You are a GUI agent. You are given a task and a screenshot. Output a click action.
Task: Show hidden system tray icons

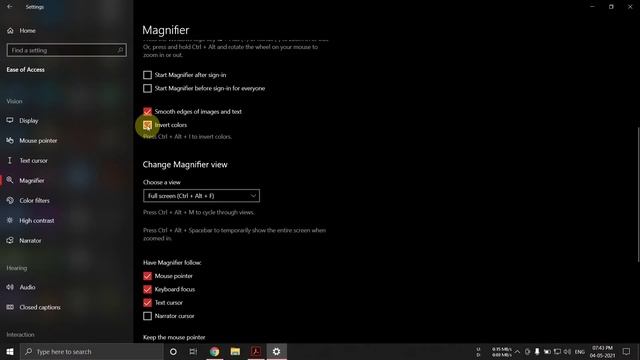[x=517, y=351]
